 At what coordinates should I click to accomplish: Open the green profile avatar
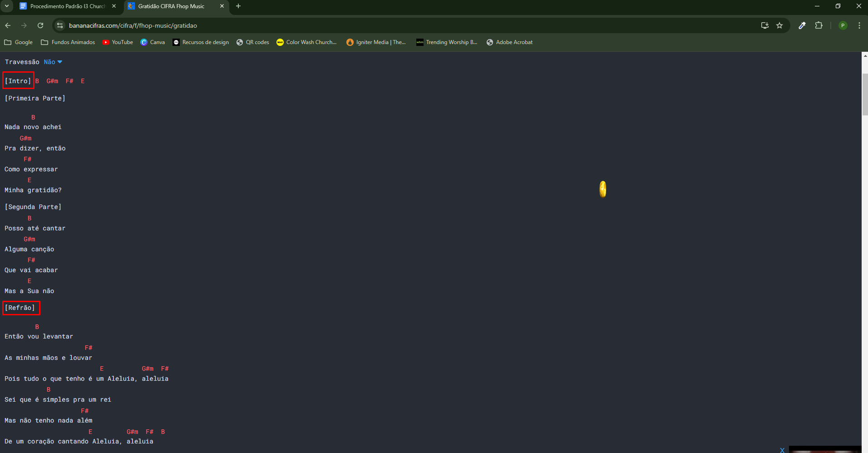pos(843,25)
